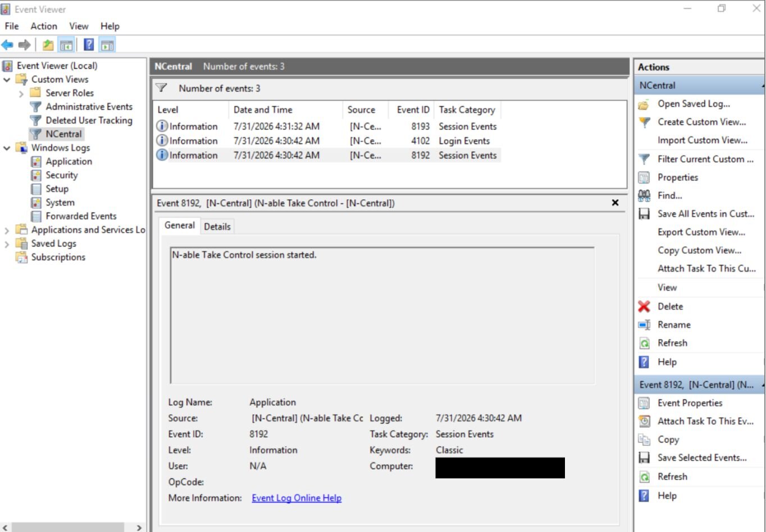Click the Help icon under Event 8192 section
Image resolution: width=766 pixels, height=532 pixels.
point(644,496)
